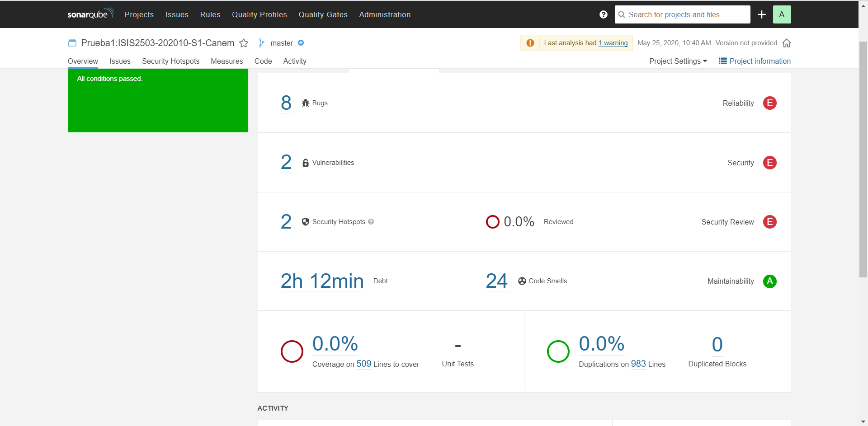Click the red coverage donut indicator
868x426 pixels.
click(292, 351)
